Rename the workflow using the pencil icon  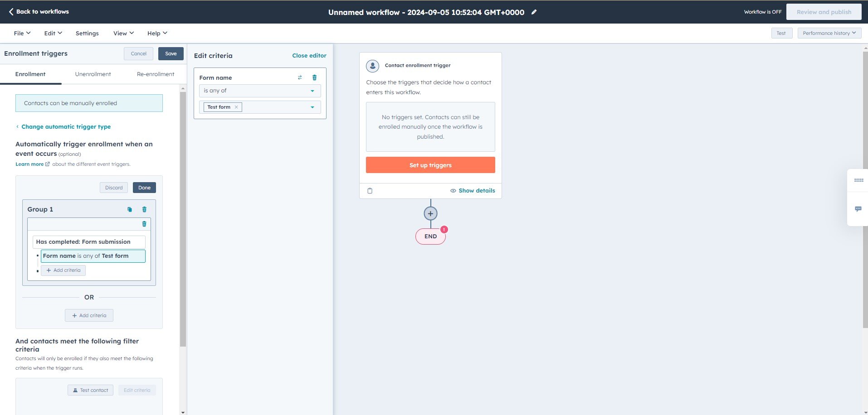click(x=534, y=12)
